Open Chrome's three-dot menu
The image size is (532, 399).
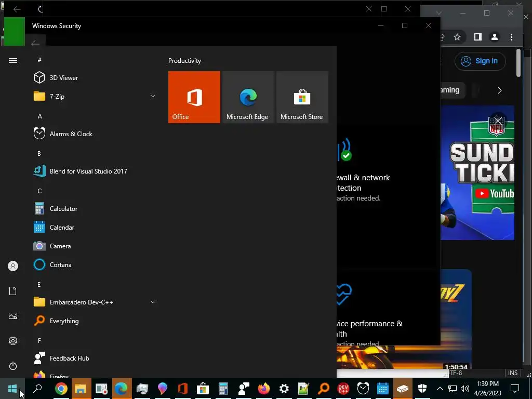click(511, 37)
